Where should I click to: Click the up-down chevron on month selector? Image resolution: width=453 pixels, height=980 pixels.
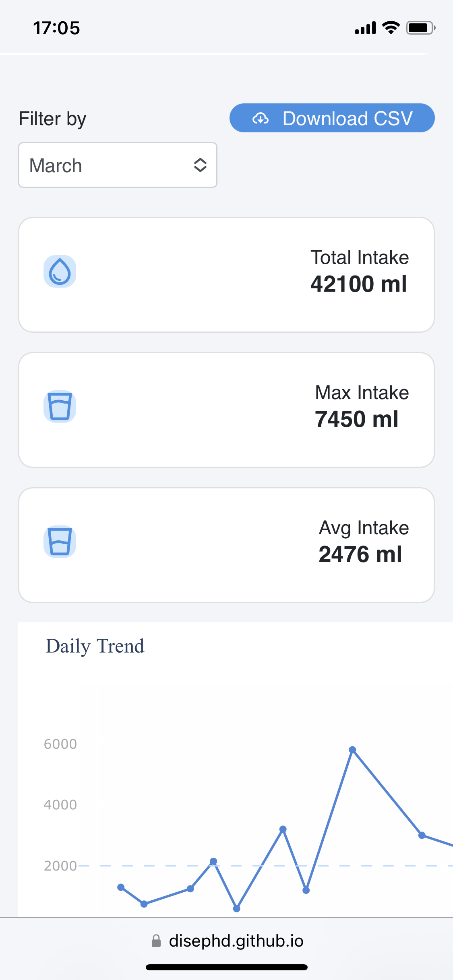pyautogui.click(x=200, y=165)
